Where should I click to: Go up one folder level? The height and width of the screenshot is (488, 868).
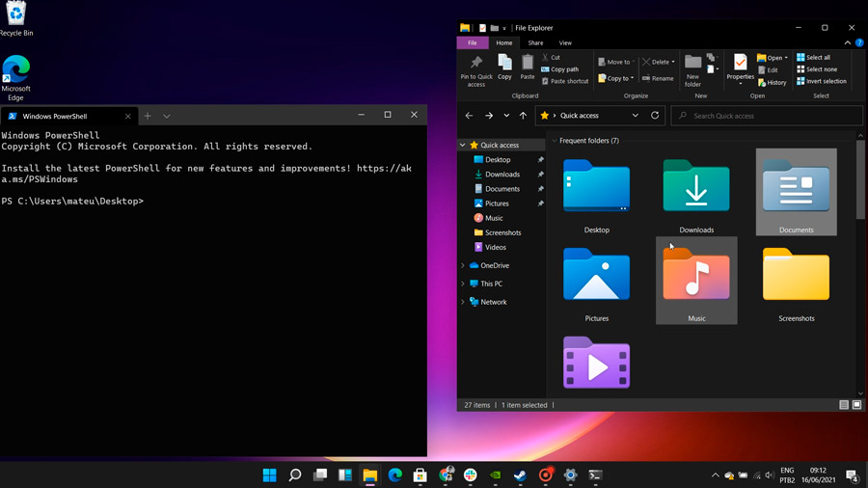(523, 116)
